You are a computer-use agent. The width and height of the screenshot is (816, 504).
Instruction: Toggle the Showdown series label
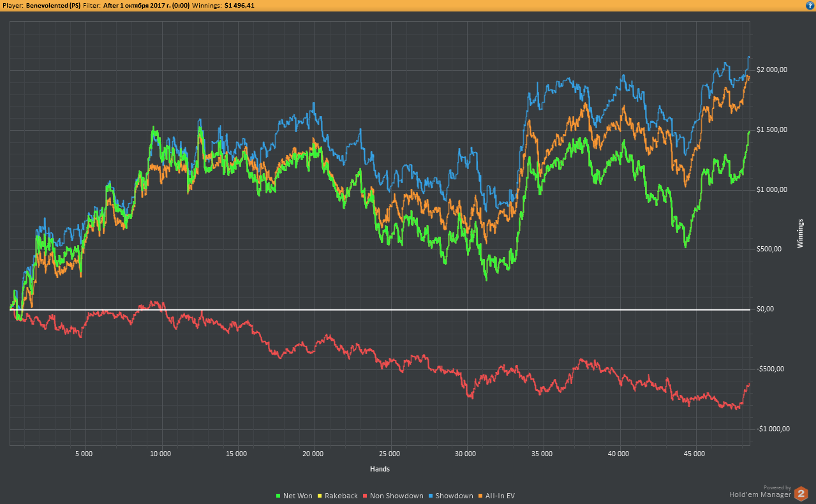(x=454, y=496)
